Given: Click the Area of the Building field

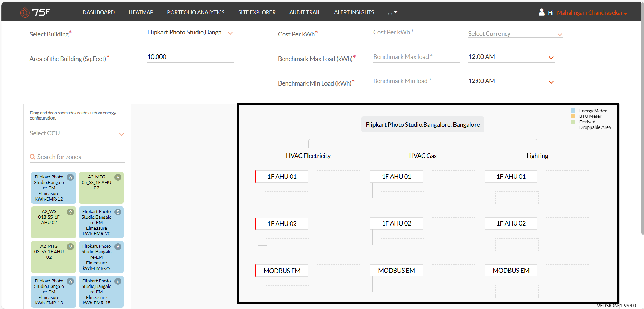Looking at the screenshot, I should (190, 57).
